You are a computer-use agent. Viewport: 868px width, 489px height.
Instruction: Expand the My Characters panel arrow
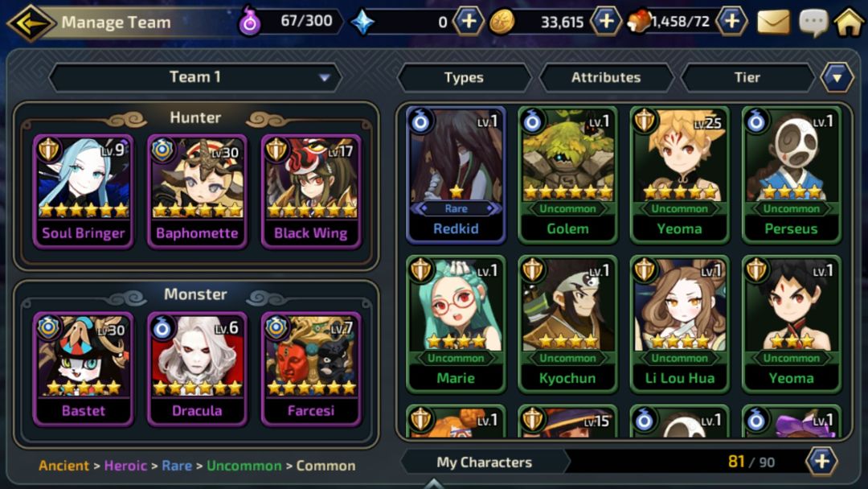click(x=434, y=483)
